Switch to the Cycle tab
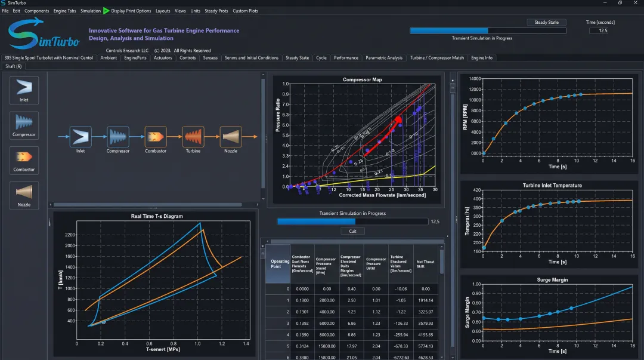Viewport: 644px width, 360px height. [321, 58]
